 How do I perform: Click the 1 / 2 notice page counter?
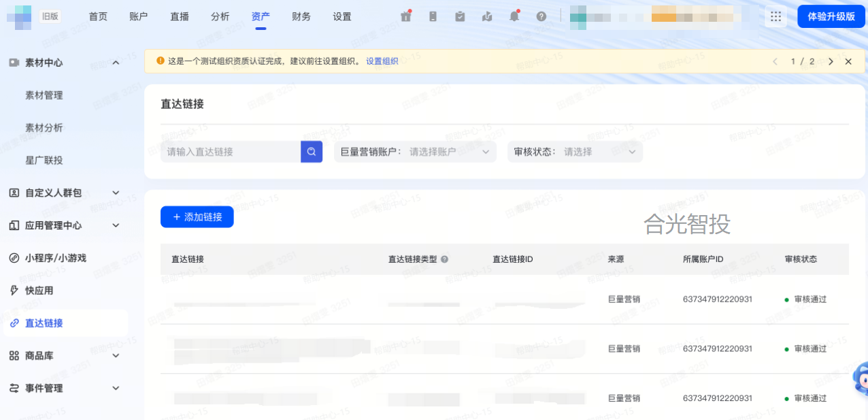[x=803, y=61]
